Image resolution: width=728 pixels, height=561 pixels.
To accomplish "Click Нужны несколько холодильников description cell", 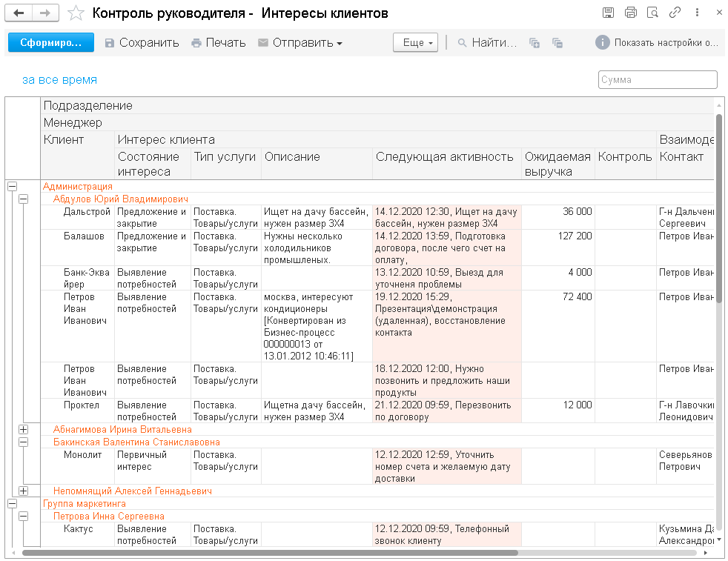I will point(317,248).
